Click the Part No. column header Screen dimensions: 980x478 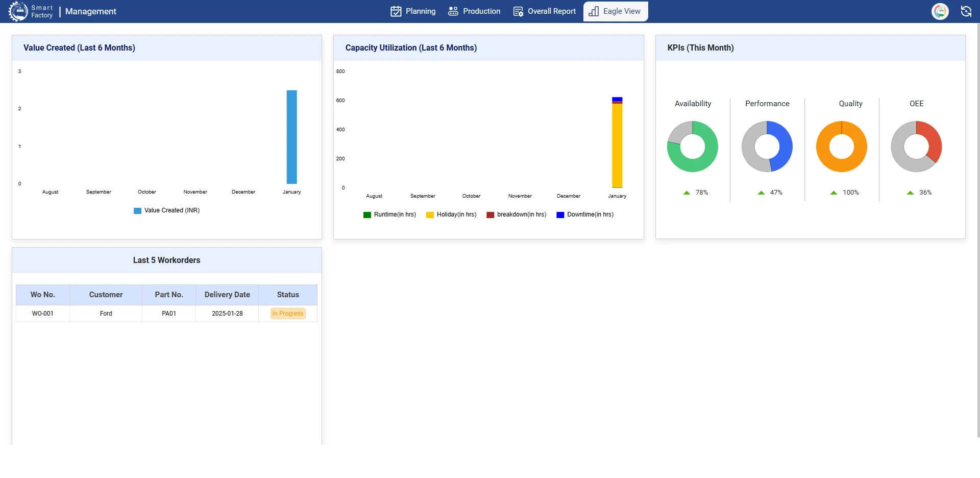point(169,295)
